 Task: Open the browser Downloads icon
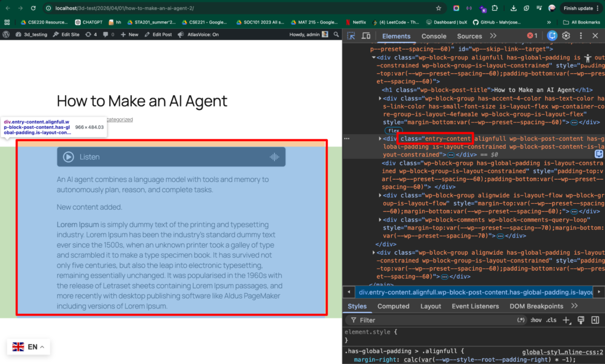[x=513, y=8]
